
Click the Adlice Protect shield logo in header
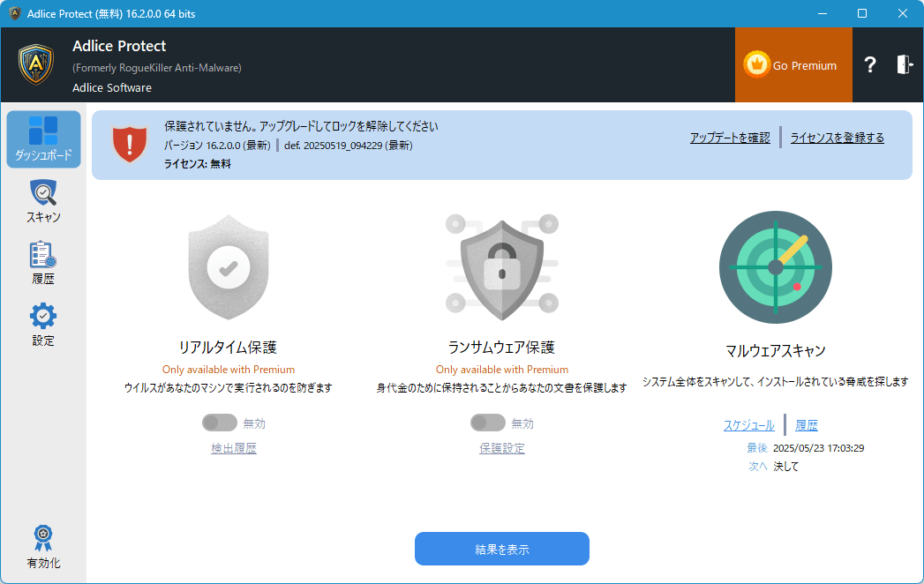point(36,64)
